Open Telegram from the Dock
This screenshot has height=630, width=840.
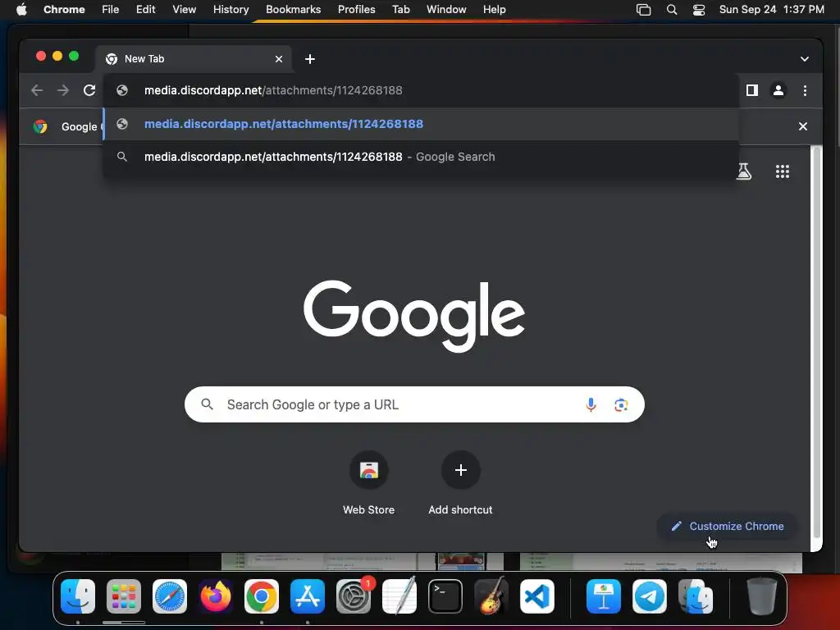[650, 596]
